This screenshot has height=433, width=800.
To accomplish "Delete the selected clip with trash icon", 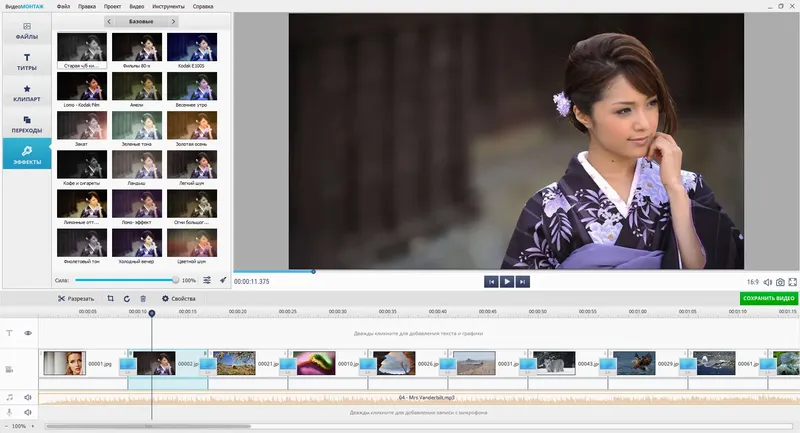I will (143, 298).
